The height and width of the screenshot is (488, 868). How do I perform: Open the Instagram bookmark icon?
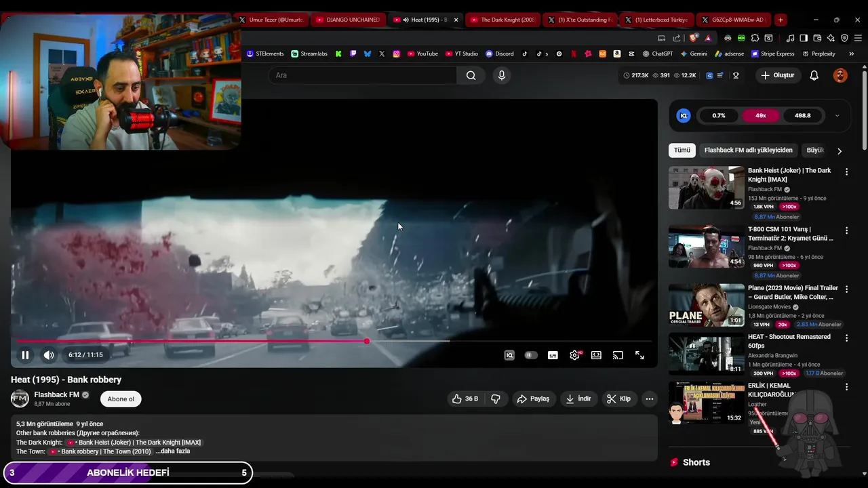point(397,54)
